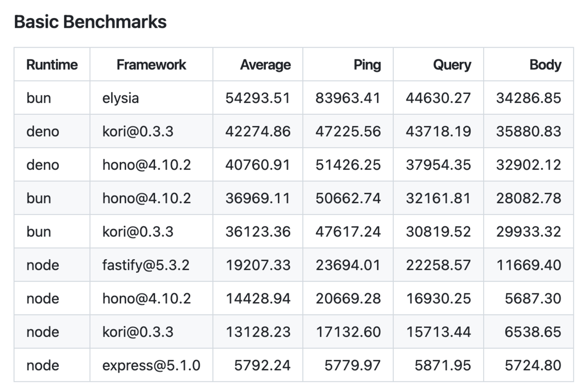Click the Ping value 5779.97
This screenshot has height=392, width=584.
[353, 365]
